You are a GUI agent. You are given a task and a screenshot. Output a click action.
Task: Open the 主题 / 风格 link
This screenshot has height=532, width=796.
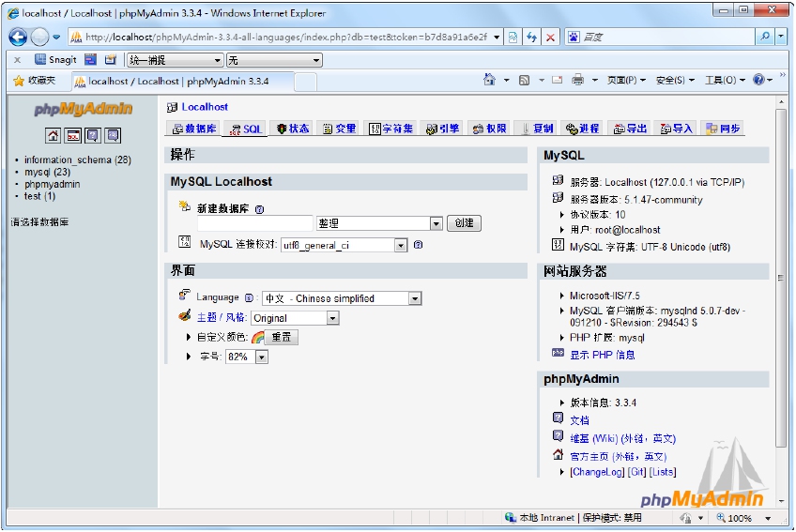point(222,318)
